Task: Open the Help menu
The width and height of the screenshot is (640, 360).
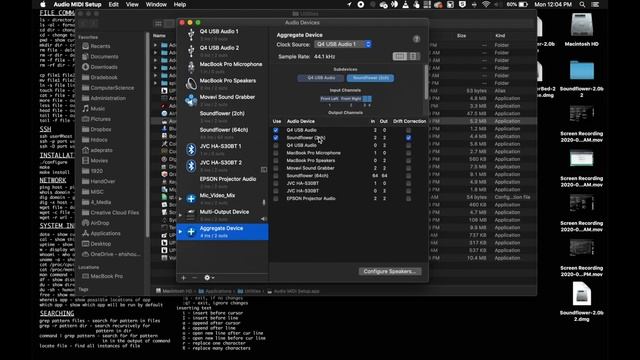Action: click(x=180, y=4)
